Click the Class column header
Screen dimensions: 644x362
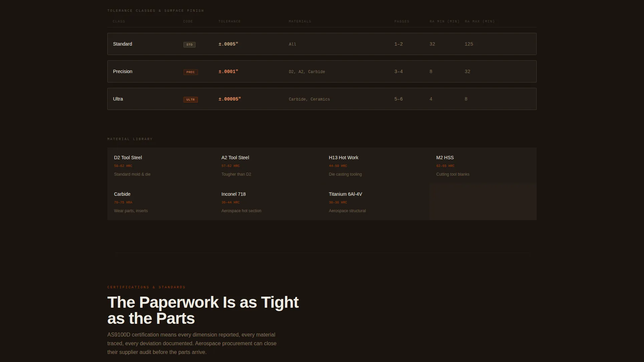[x=119, y=21]
